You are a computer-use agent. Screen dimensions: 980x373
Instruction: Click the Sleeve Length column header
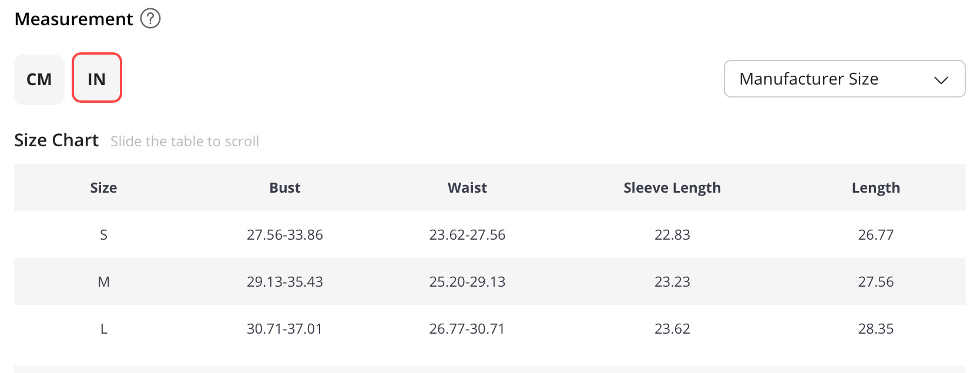(672, 188)
